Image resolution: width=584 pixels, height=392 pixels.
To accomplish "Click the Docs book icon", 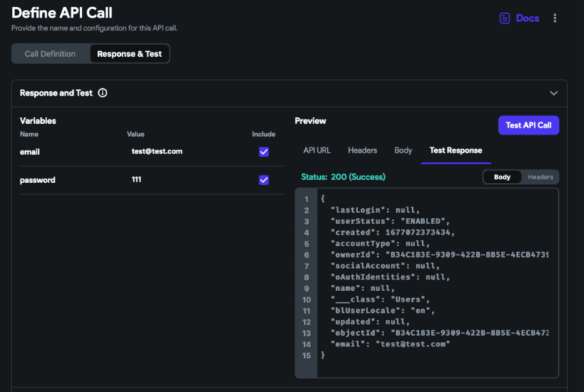I will point(504,18).
